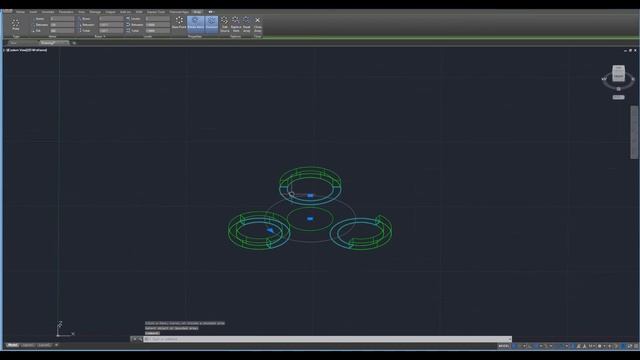640x360 pixels.
Task: Click the Rows count field
Action: tap(111, 19)
